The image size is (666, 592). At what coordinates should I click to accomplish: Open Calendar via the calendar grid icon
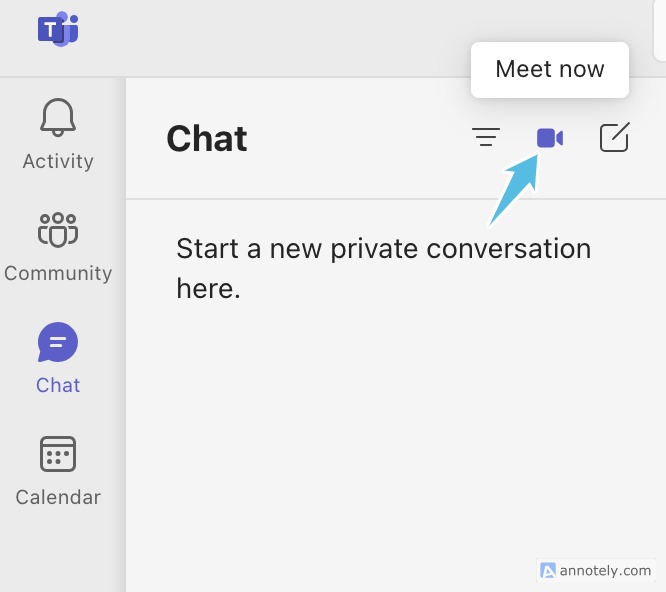click(58, 454)
